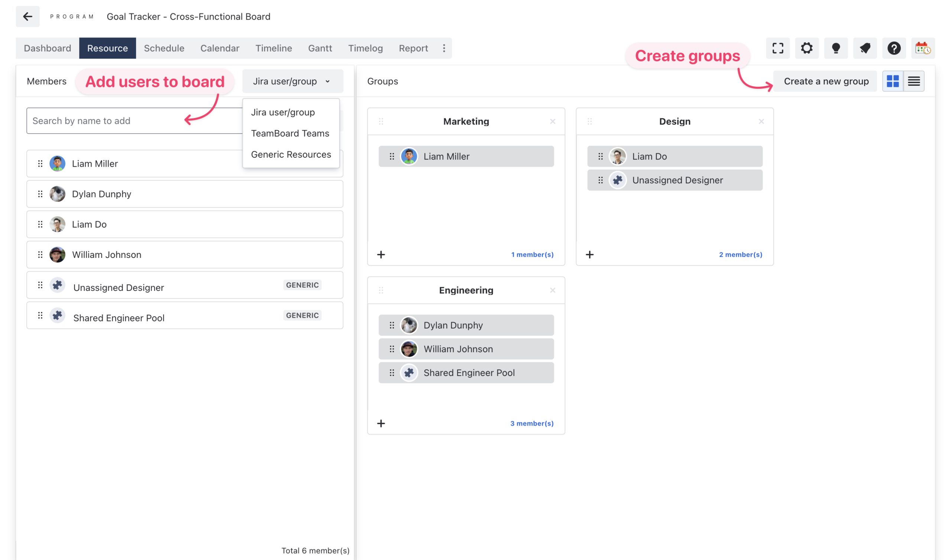Add member to Marketing group with plus

point(381,255)
